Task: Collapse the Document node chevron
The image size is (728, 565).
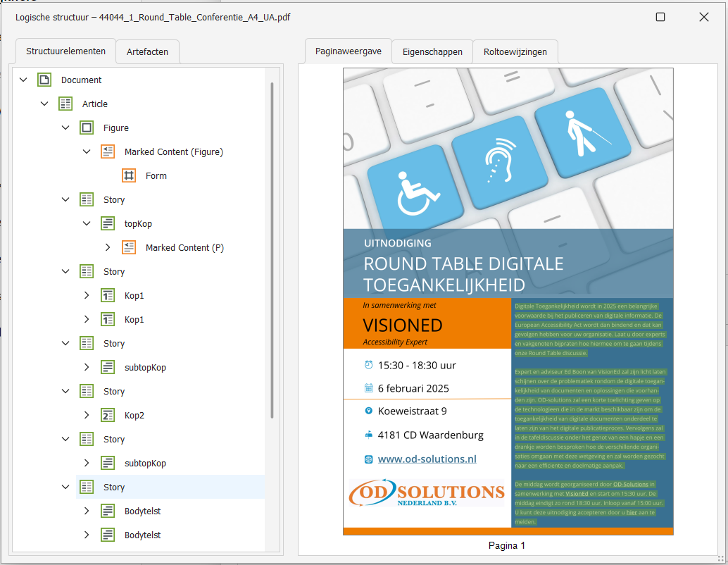Action: coord(23,80)
